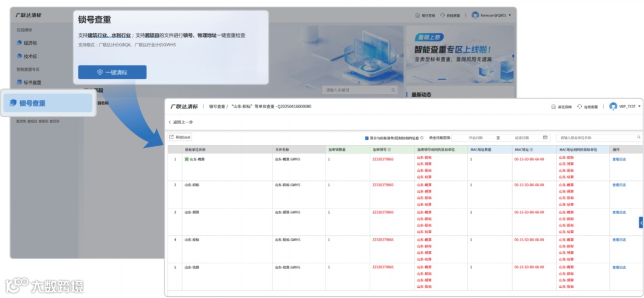Click the 导出Excel export button
Viewport: 644px width, 298px height.
[x=180, y=137]
